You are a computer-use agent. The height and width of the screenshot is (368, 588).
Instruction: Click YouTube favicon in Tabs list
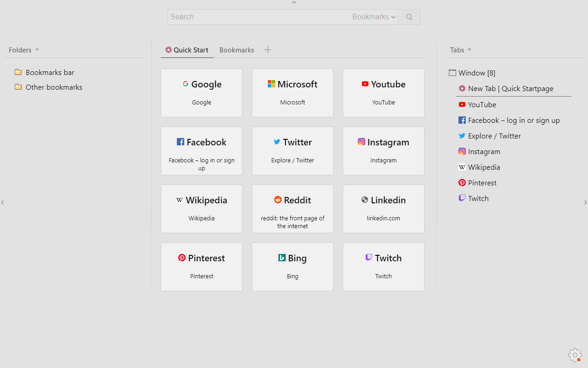click(x=462, y=104)
